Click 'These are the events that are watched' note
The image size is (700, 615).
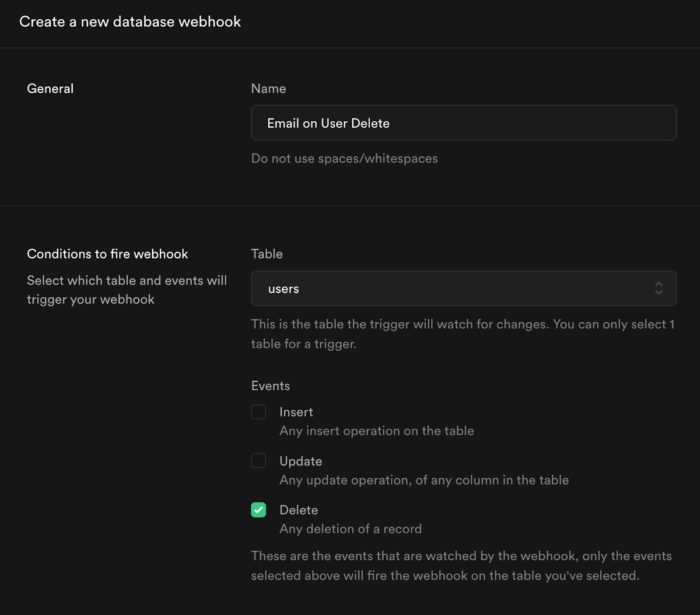tap(462, 566)
